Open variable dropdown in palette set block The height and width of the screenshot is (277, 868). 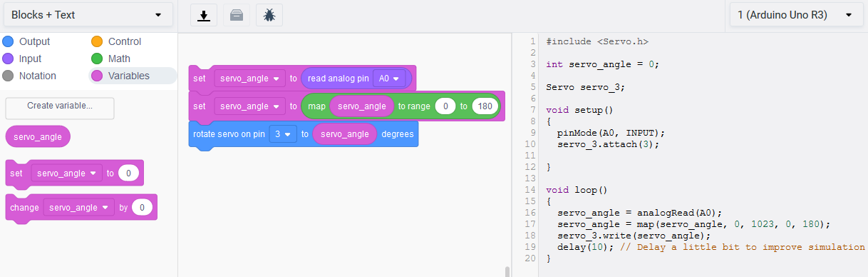tap(66, 173)
